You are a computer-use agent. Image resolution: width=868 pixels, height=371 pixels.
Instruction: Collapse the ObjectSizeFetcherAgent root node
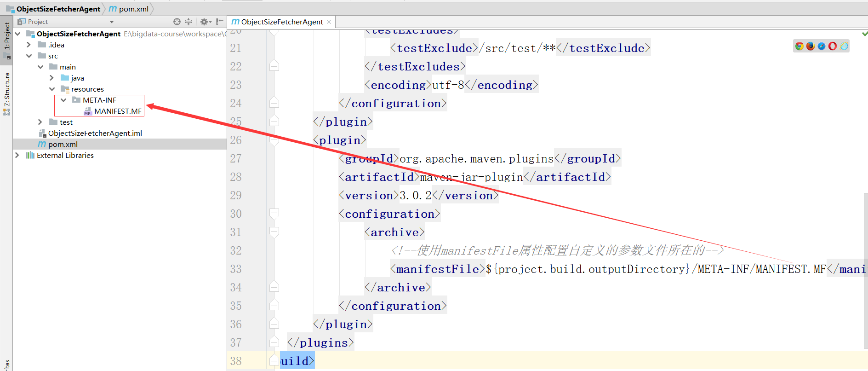17,34
